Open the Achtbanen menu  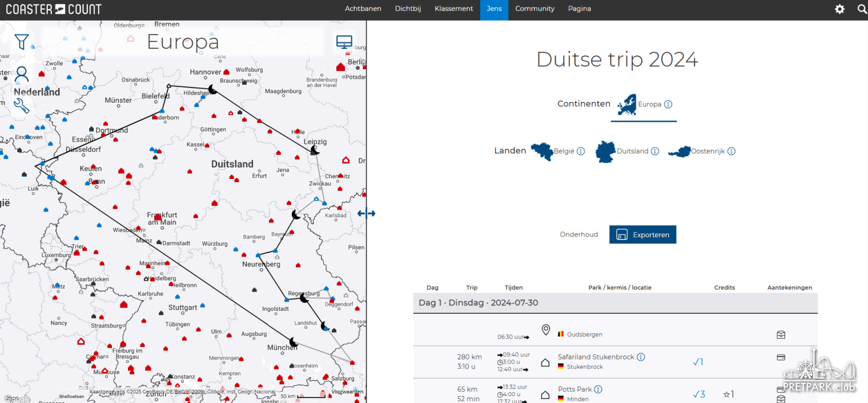(x=363, y=9)
